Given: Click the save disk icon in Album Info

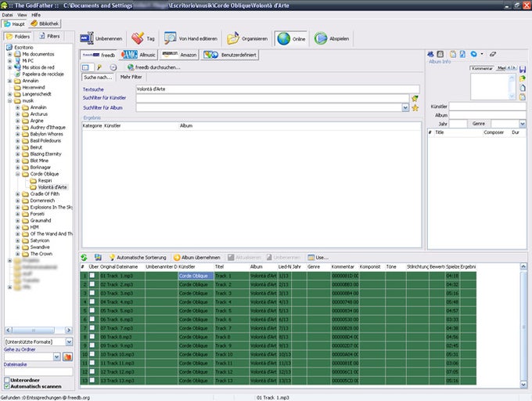Looking at the screenshot, I should coord(523,69).
